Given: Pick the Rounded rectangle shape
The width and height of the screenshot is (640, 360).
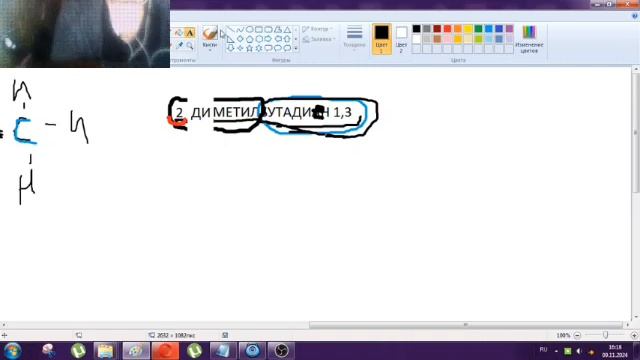Looking at the screenshot, I should 268,29.
